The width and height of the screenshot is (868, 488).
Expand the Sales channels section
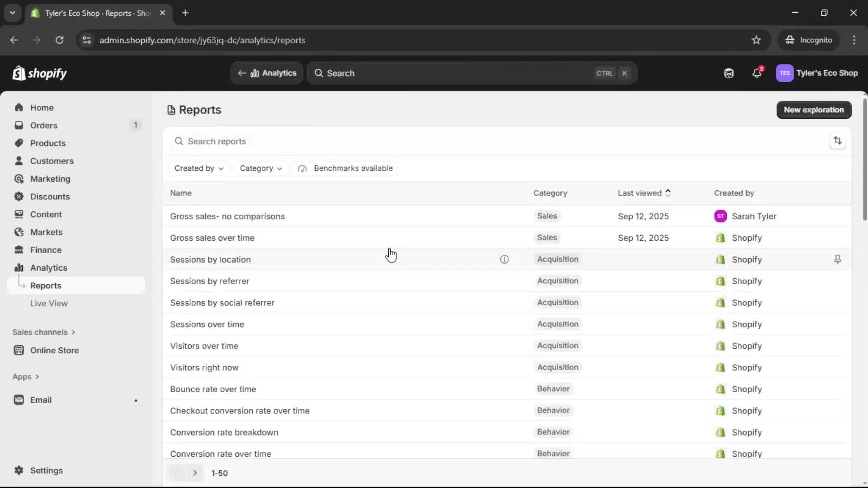(44, 332)
